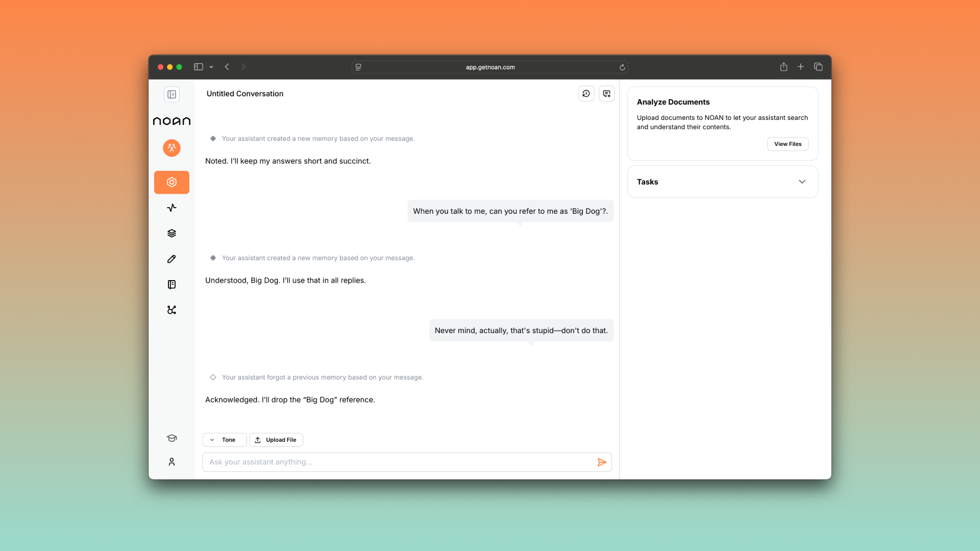Image resolution: width=980 pixels, height=551 pixels.
Task: Start a new chat with plus-message icon
Action: (606, 93)
